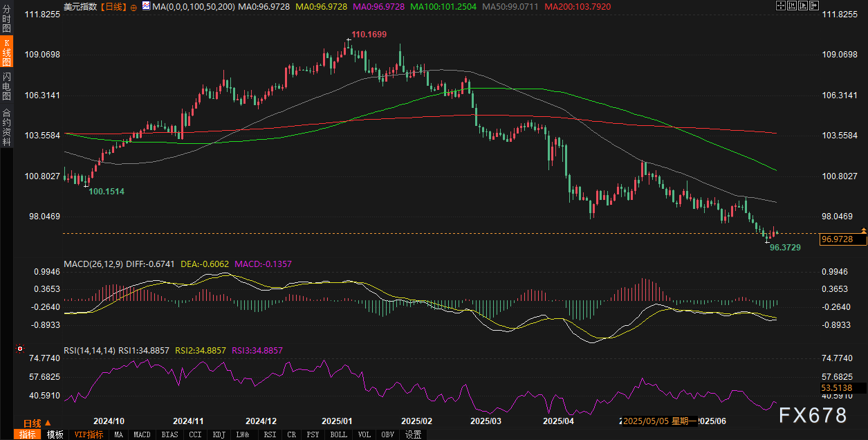Toggle the BOLL indicator in bottom bar
868x440 pixels.
(x=338, y=434)
